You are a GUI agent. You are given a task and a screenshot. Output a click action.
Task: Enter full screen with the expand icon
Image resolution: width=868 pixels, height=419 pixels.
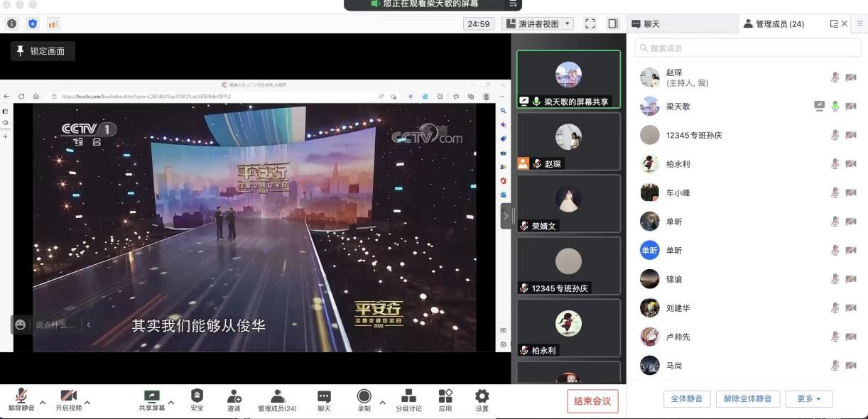tap(590, 23)
